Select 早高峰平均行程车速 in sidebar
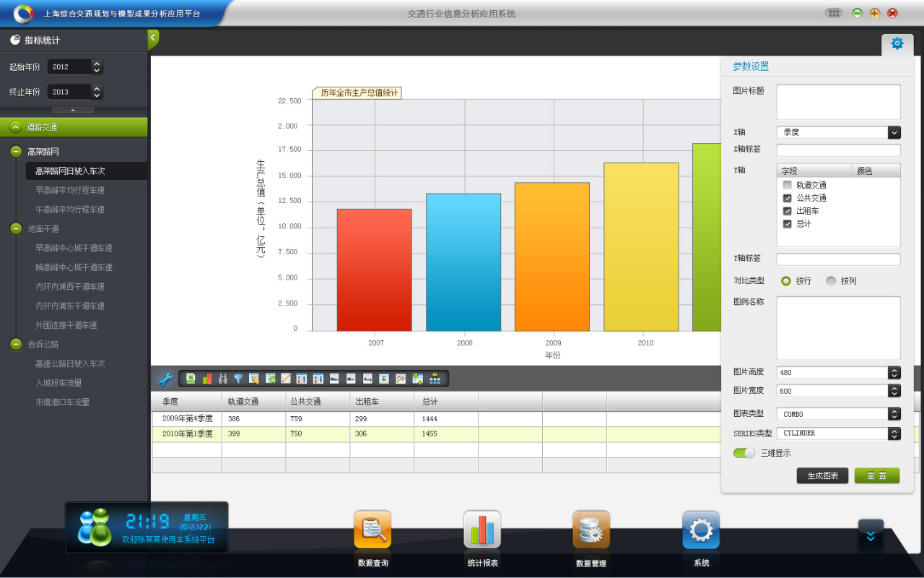924x578 pixels. [70, 190]
